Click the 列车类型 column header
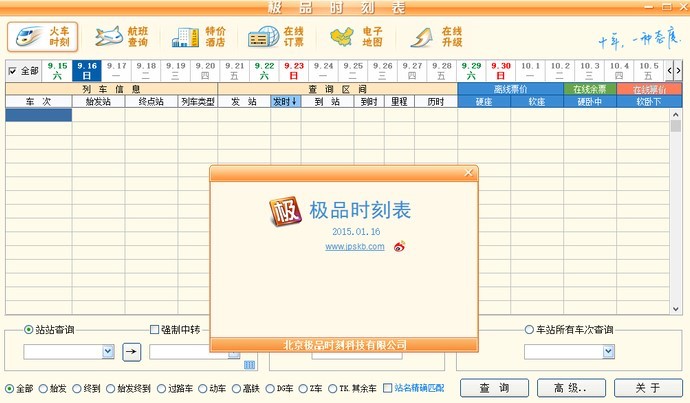Viewport: 690px width, 403px height. (198, 102)
